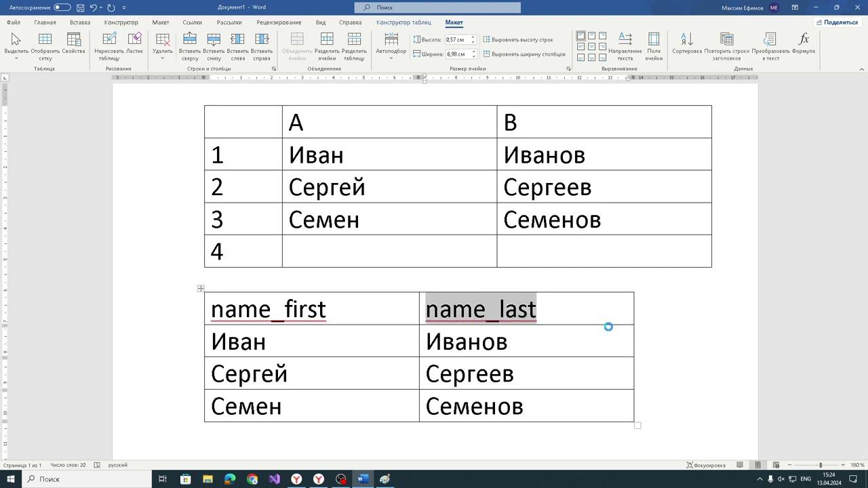Align cell text bottom right
This screenshot has width=868, height=488.
[x=603, y=58]
